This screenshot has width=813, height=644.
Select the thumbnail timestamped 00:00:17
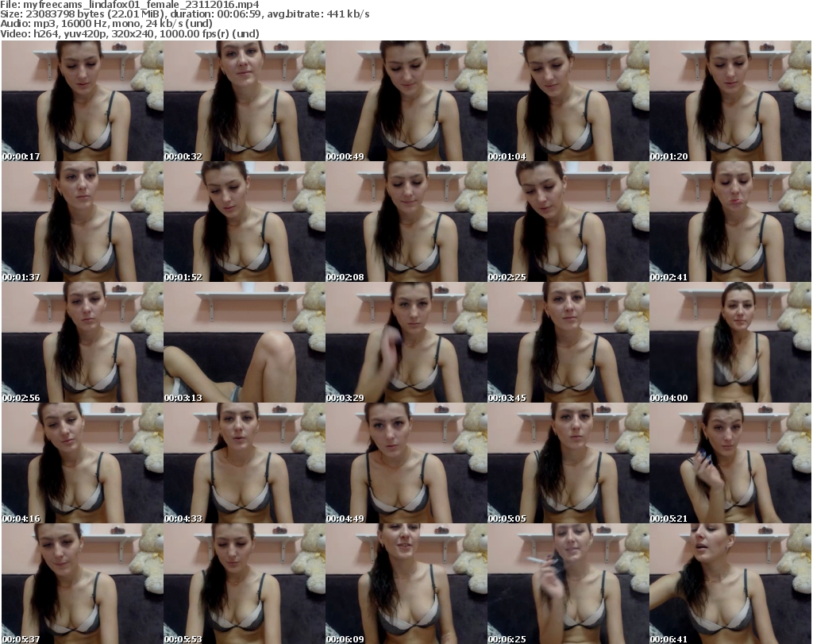click(x=83, y=101)
